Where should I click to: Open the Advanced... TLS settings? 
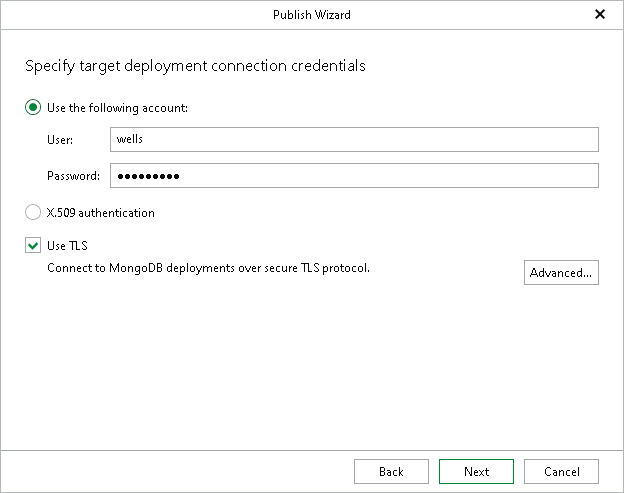[x=561, y=273]
